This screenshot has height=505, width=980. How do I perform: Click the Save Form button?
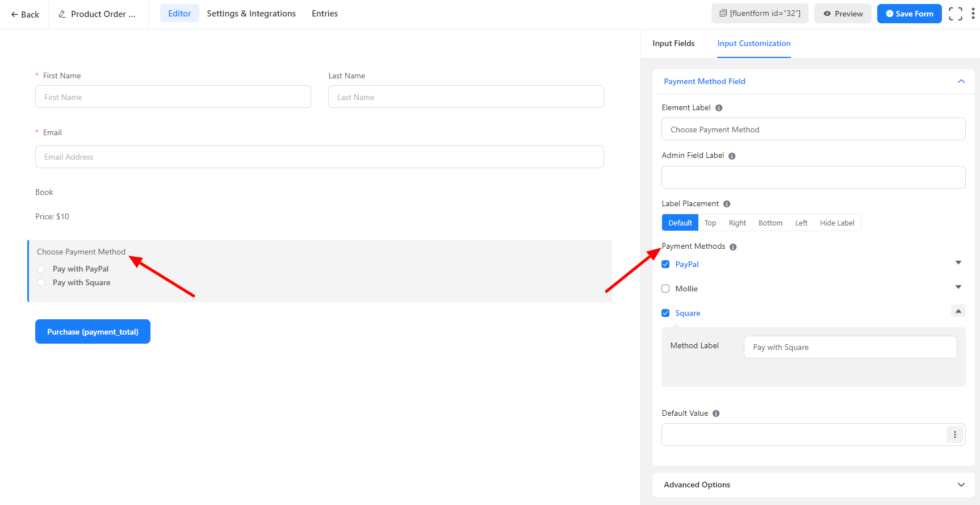(x=909, y=14)
